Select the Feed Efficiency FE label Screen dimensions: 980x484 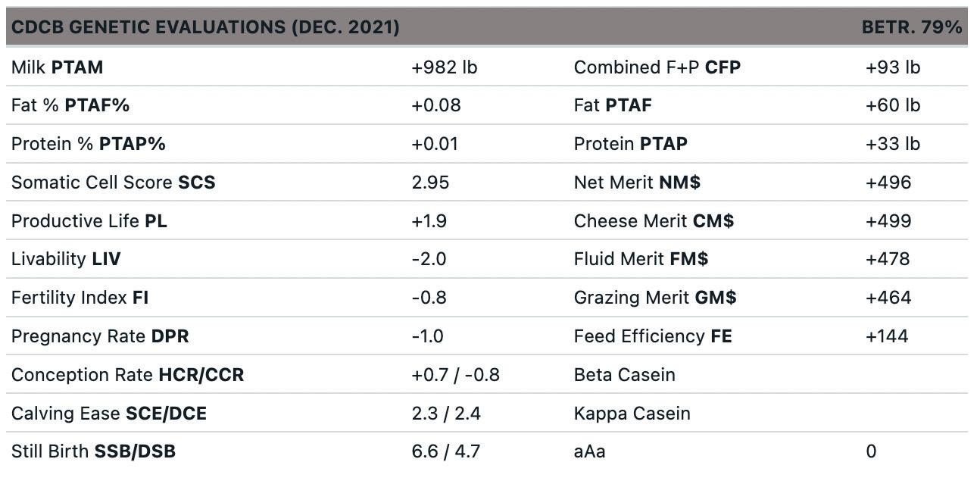tap(653, 336)
